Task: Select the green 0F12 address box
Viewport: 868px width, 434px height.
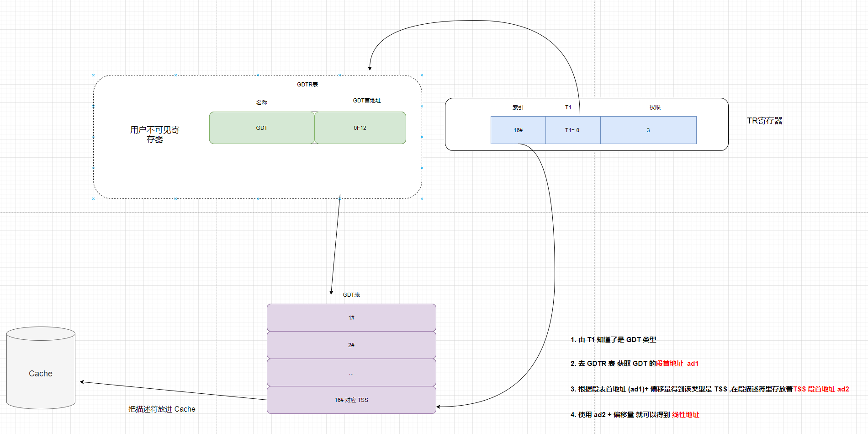Action: 360,128
